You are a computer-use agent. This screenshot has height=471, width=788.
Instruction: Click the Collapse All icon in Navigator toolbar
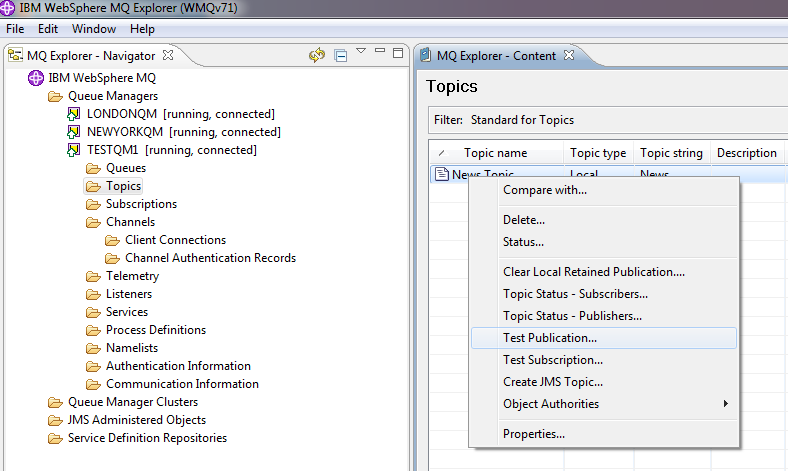[341, 55]
